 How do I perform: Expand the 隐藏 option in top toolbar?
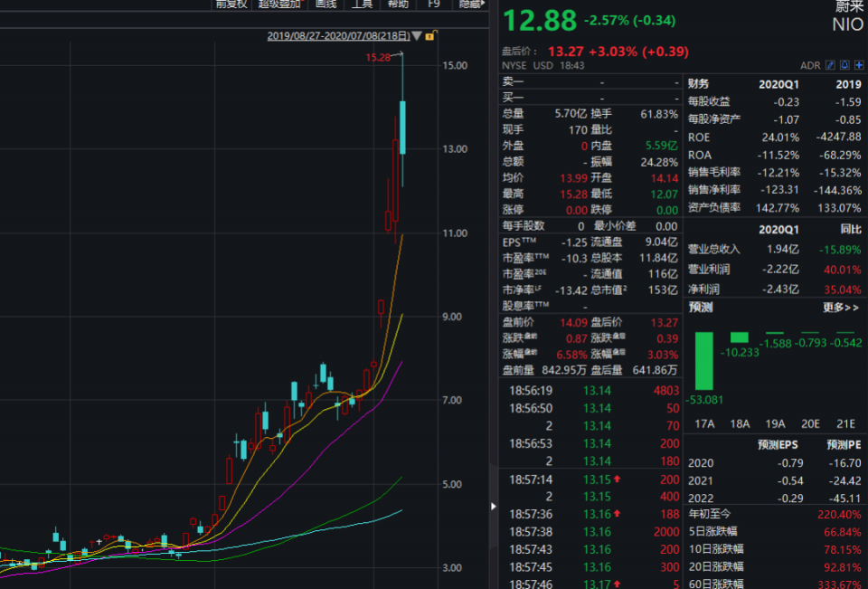point(471,4)
